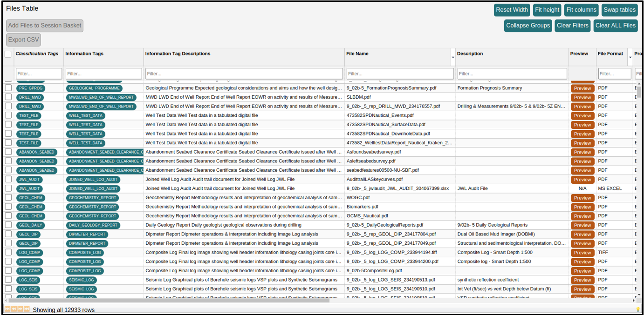The width and height of the screenshot is (644, 315).
Task: Click the Clear Filters button
Action: click(572, 26)
